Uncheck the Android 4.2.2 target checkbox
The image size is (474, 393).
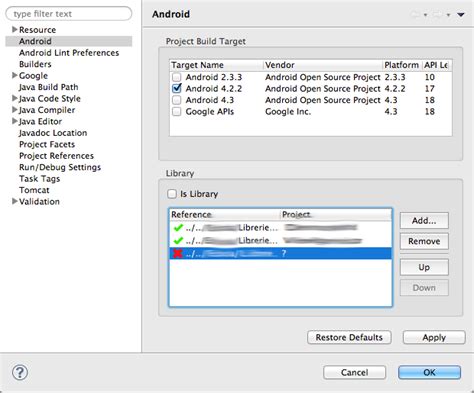click(x=177, y=89)
